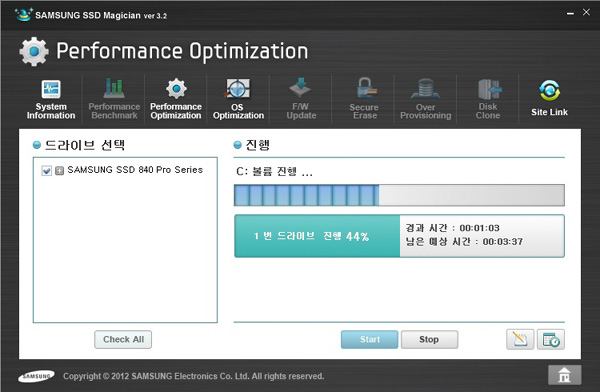
Task: Stop the optimization process
Action: pyautogui.click(x=429, y=340)
